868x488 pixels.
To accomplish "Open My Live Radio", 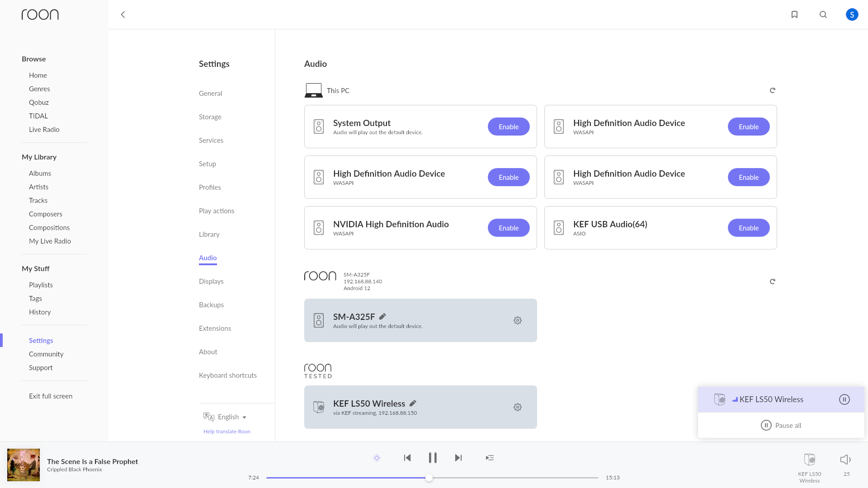I will (50, 241).
